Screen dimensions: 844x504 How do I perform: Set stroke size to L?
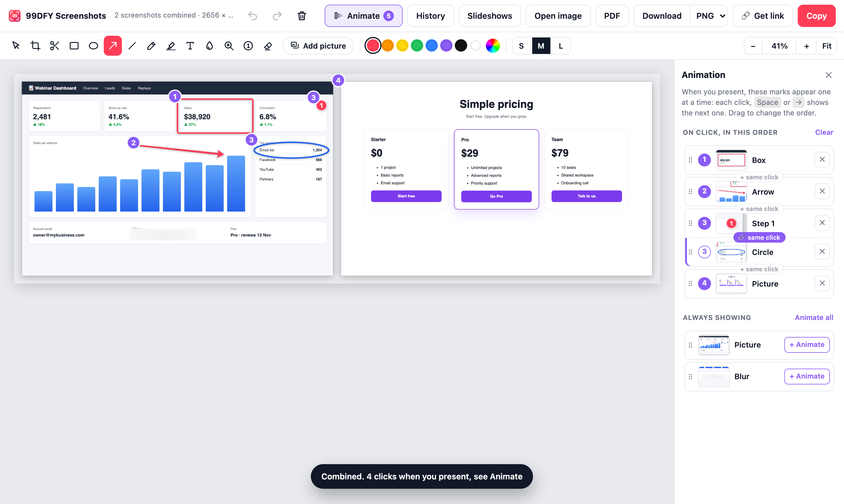click(561, 46)
